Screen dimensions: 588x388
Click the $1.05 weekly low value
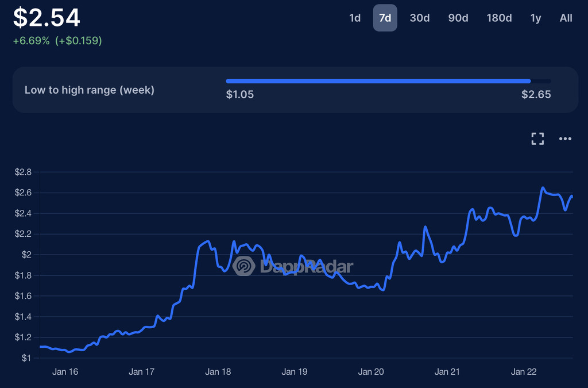(240, 94)
